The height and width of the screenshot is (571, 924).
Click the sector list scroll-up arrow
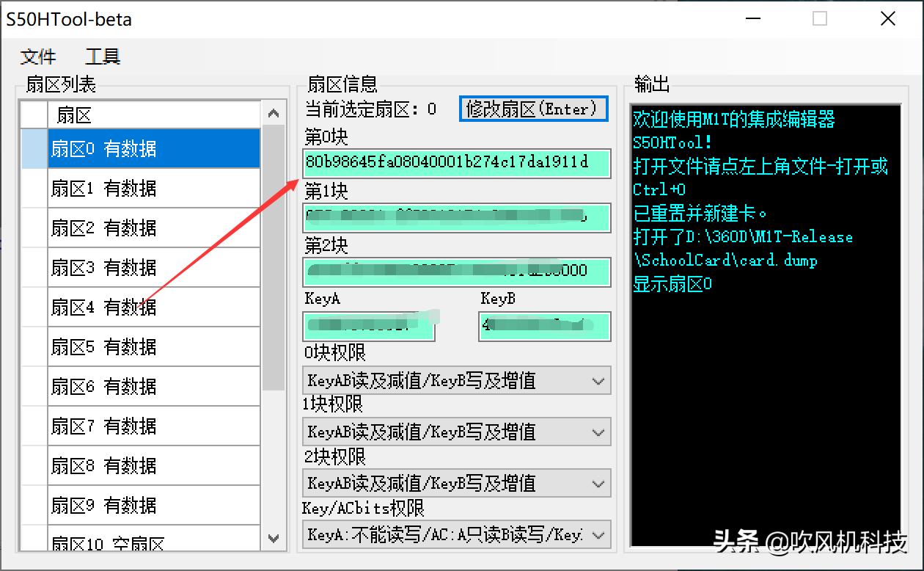tap(274, 112)
